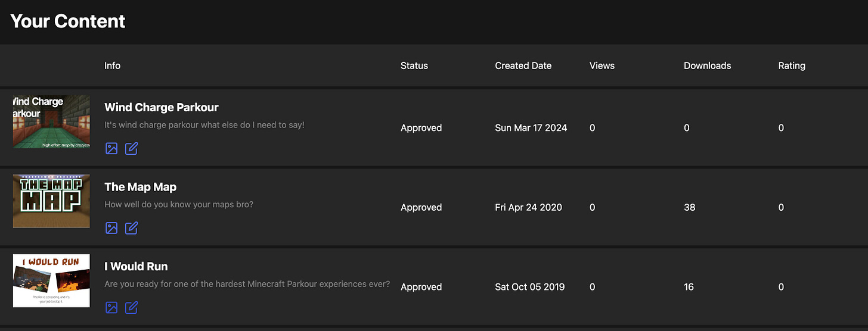The image size is (868, 331).
Task: Open image manager for The Map Map
Action: coord(111,228)
